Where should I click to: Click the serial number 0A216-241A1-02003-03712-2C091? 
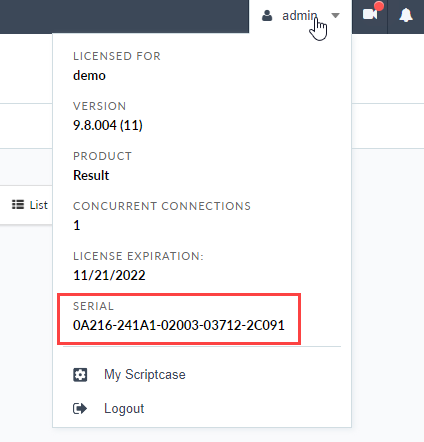click(x=179, y=325)
